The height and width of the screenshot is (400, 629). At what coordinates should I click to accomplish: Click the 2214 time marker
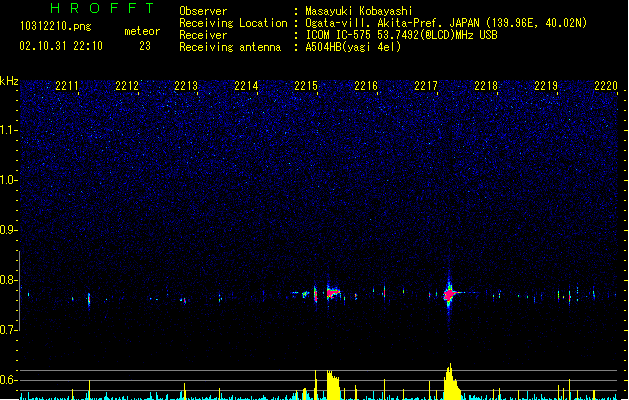[246, 86]
